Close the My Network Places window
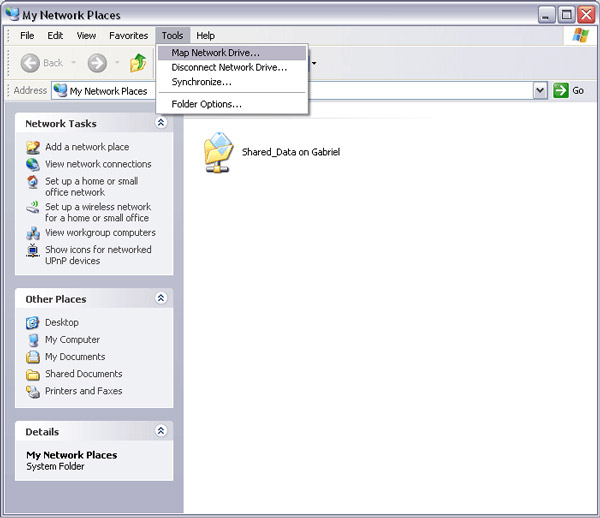The image size is (600, 518). click(x=586, y=15)
